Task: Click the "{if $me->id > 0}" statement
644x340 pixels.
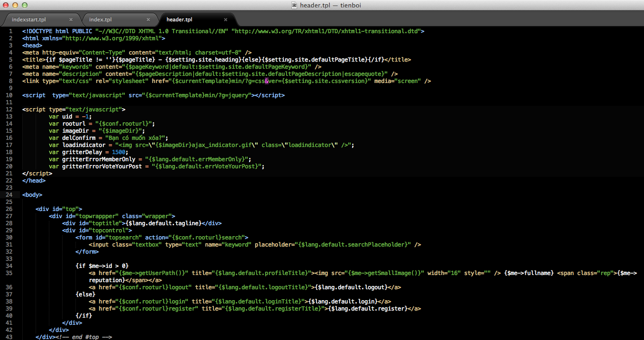Action: tap(102, 266)
